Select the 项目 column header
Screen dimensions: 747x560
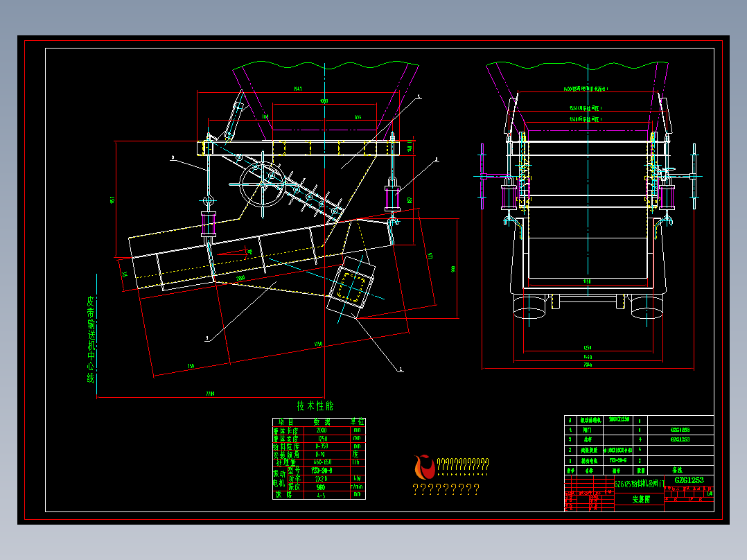click(x=286, y=422)
